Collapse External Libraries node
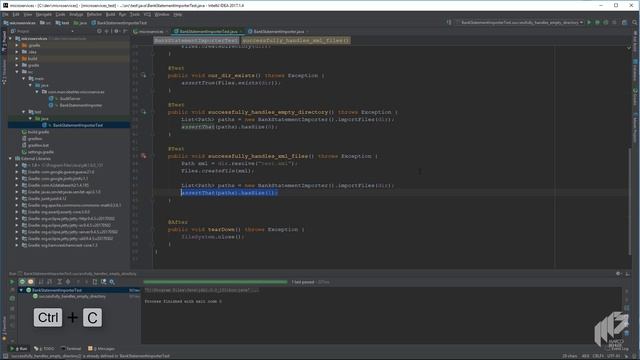This screenshot has width=640, height=360. click(11, 158)
